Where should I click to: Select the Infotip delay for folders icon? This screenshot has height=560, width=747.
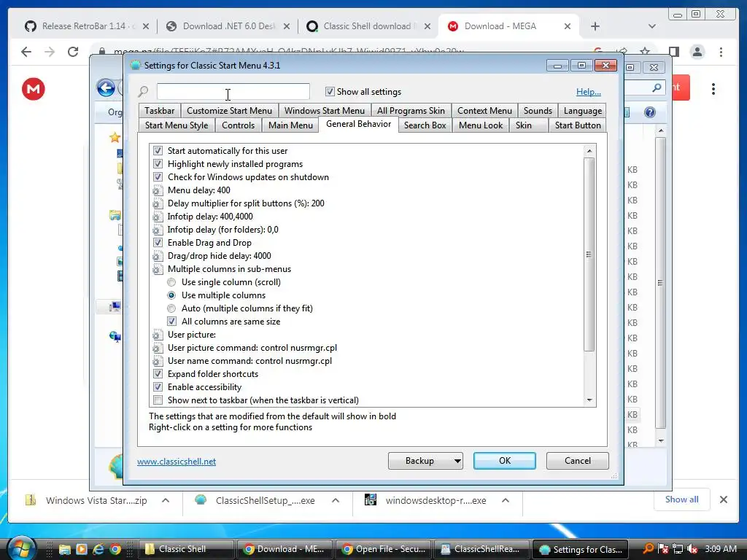click(158, 230)
